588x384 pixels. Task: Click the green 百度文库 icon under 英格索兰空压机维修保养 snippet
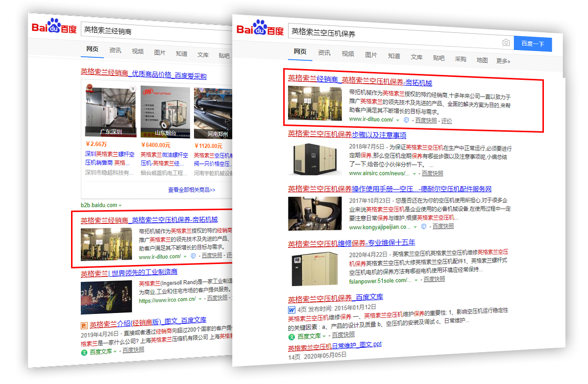coord(292,336)
